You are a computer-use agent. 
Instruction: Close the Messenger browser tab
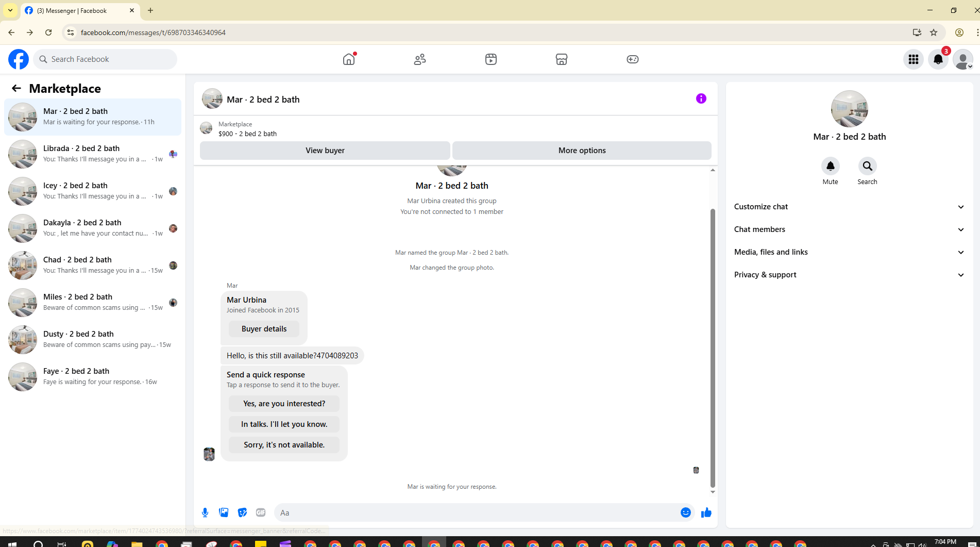[x=132, y=10]
